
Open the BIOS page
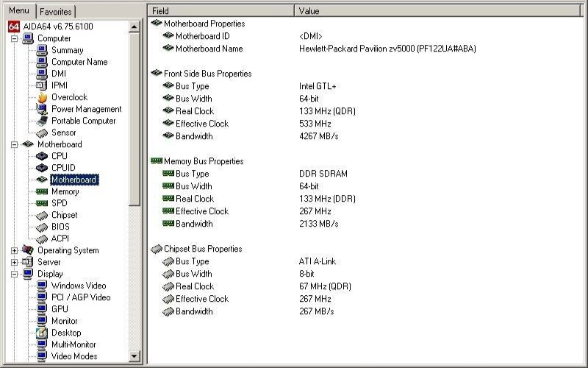[60, 227]
